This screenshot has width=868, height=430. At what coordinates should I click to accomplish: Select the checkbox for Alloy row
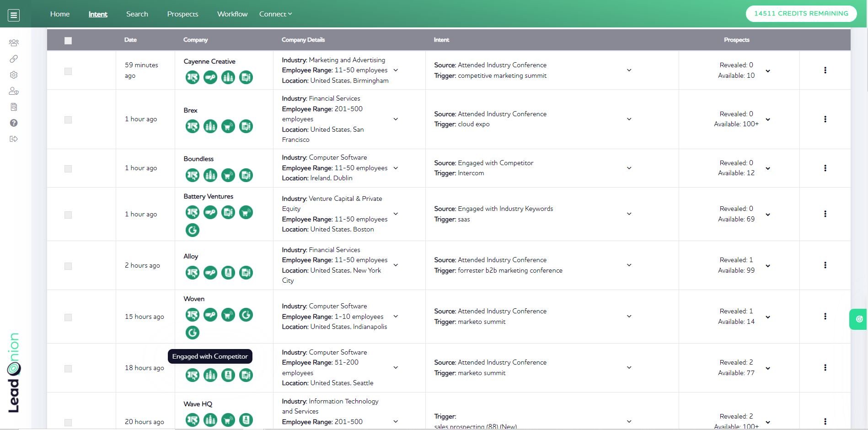coord(68,266)
